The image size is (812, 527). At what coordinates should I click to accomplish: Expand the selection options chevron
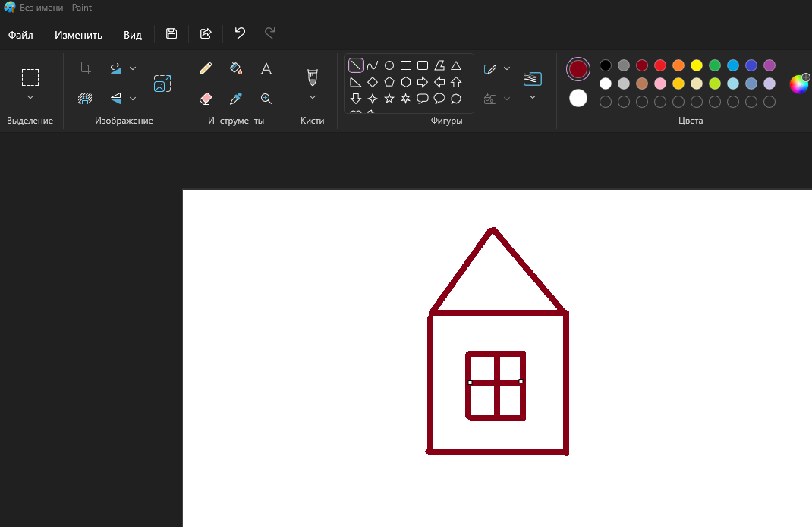[30, 97]
